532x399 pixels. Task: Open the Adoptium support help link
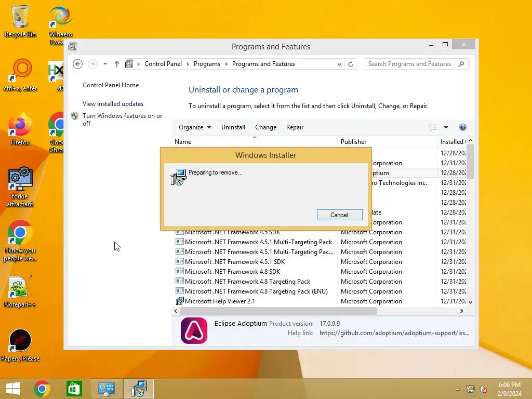(x=394, y=333)
